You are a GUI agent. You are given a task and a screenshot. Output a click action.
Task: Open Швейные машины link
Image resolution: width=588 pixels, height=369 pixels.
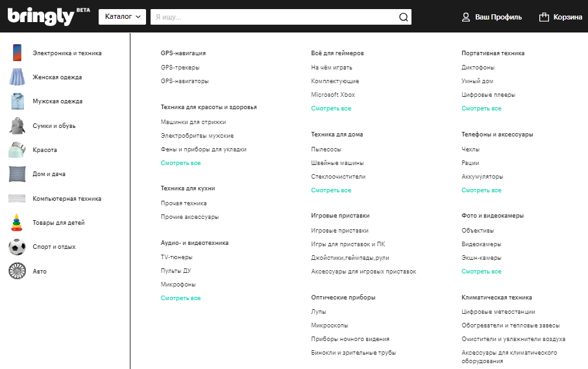pos(337,162)
